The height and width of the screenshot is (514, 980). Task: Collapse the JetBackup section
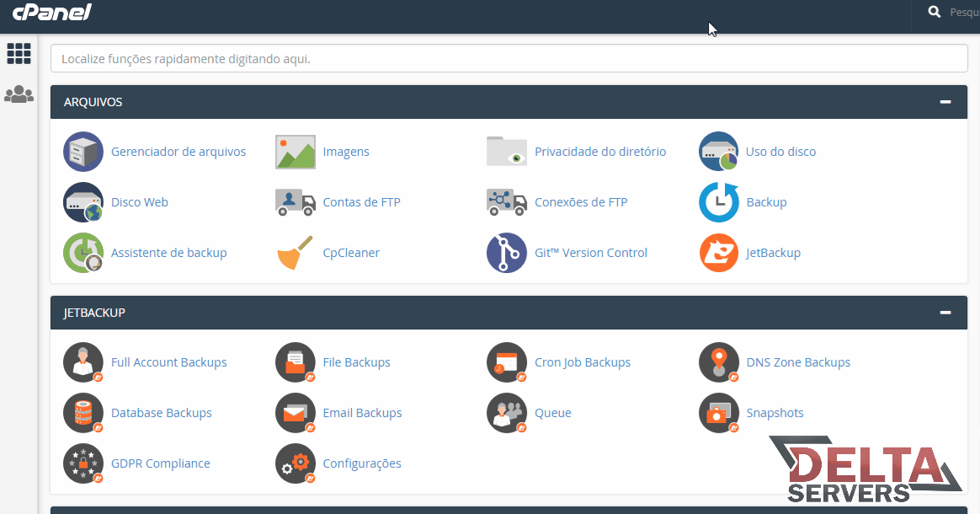[x=945, y=313]
